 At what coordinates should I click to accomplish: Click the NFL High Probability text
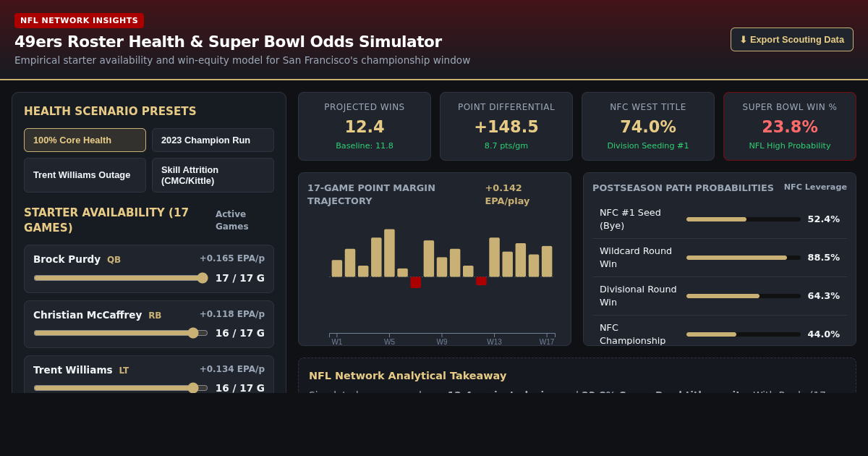coord(790,145)
